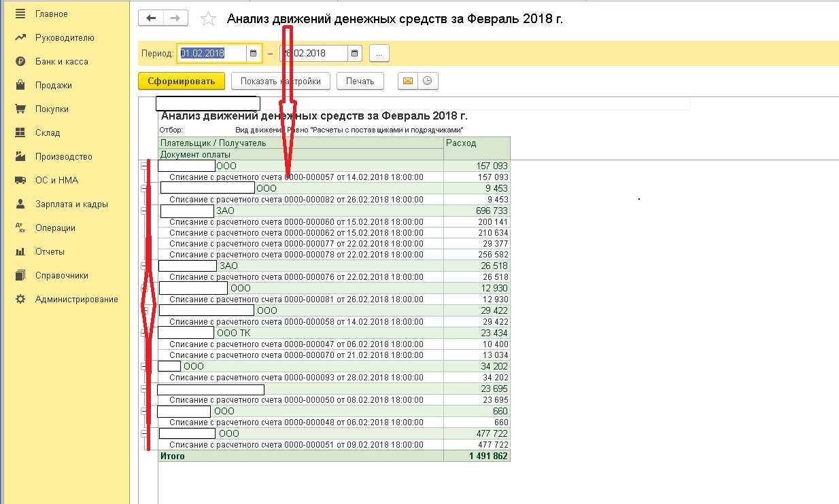Screen dimensions: 839x504
Task: Select document 0000-000048 от 06.02.2018 row
Action: tap(301, 422)
